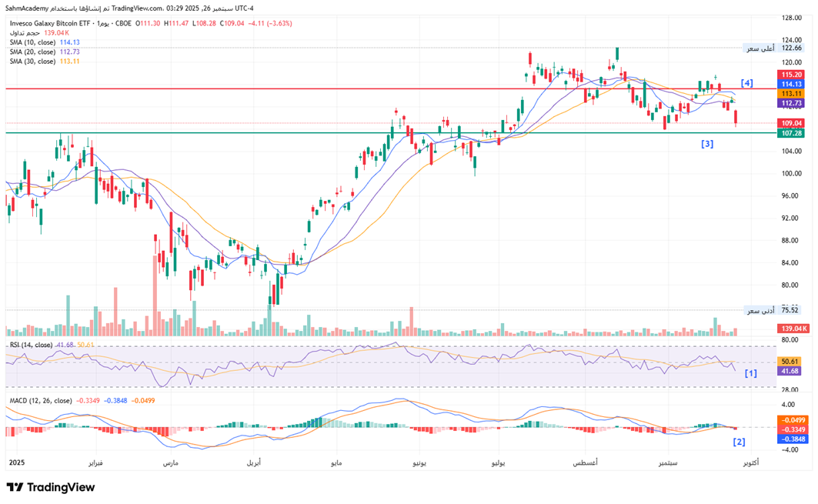Click the orange 113.11 SMA price label
Screen dimensions: 818x504
(x=792, y=93)
